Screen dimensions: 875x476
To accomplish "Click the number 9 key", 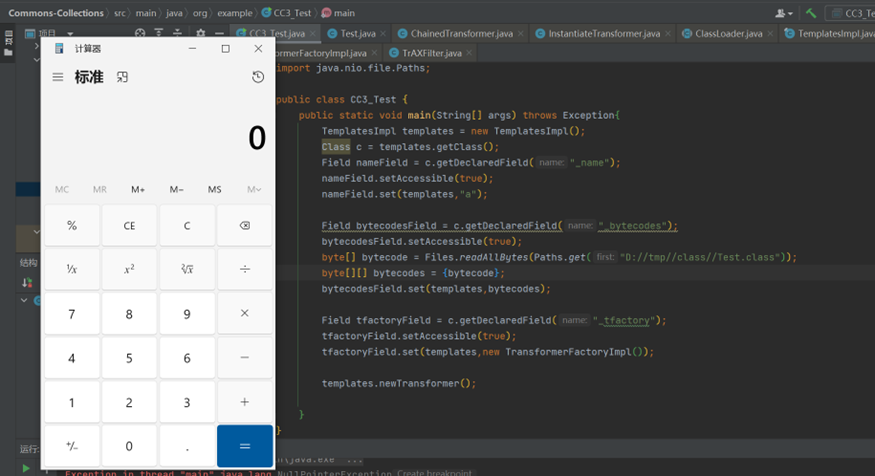I will 187,314.
